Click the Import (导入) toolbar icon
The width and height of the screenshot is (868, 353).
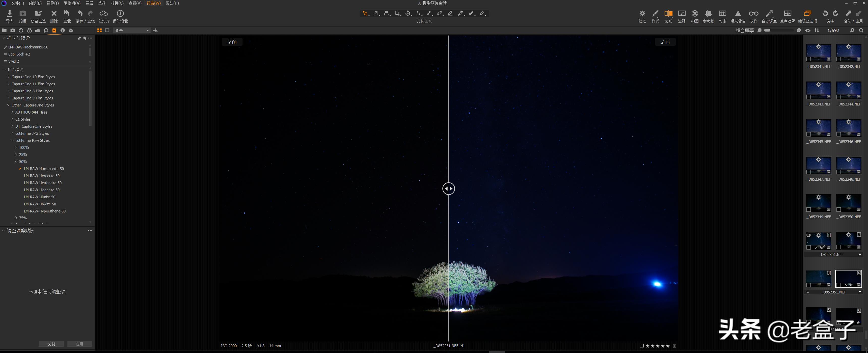pos(9,13)
